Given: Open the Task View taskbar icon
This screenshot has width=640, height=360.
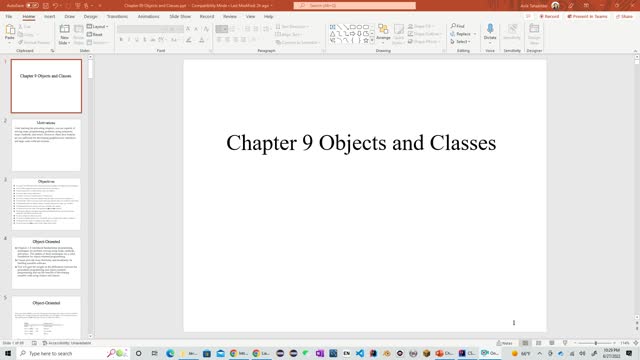Looking at the screenshot, I should coord(154,353).
